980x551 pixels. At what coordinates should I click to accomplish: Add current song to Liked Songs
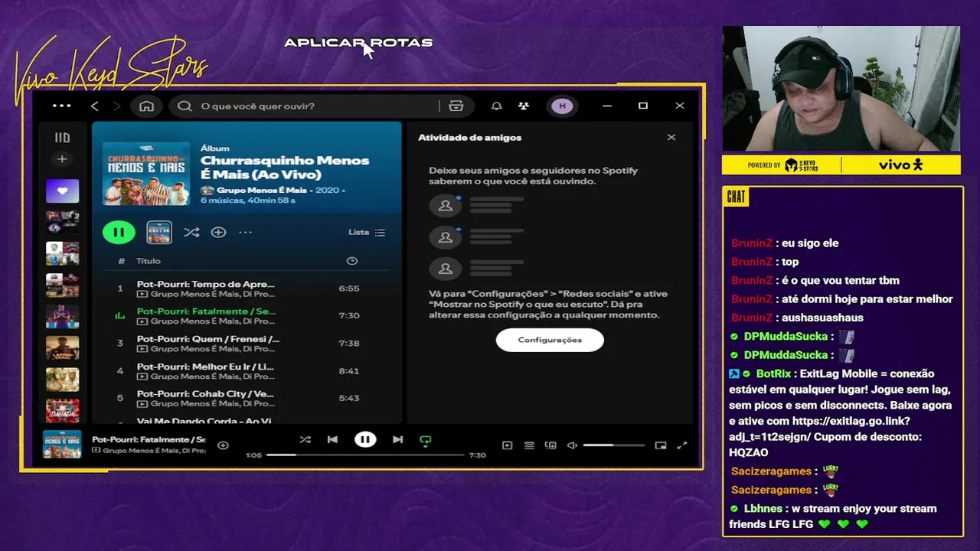click(x=223, y=445)
